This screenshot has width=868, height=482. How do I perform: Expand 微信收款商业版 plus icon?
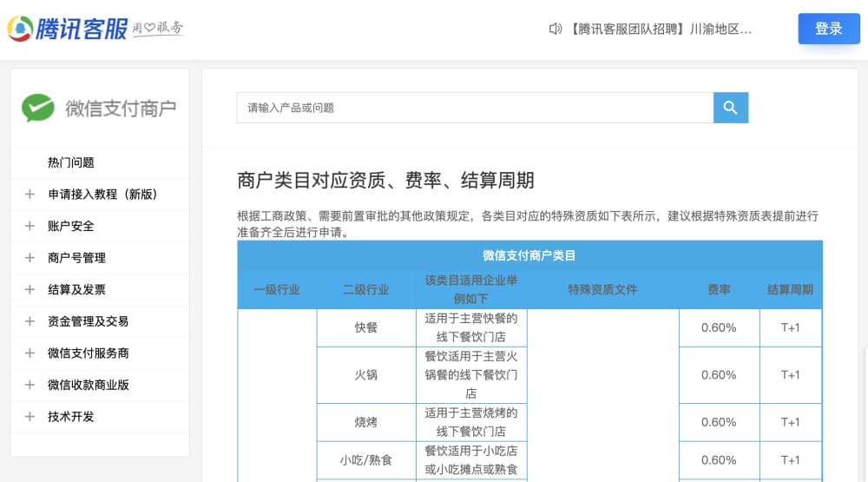tap(30, 385)
